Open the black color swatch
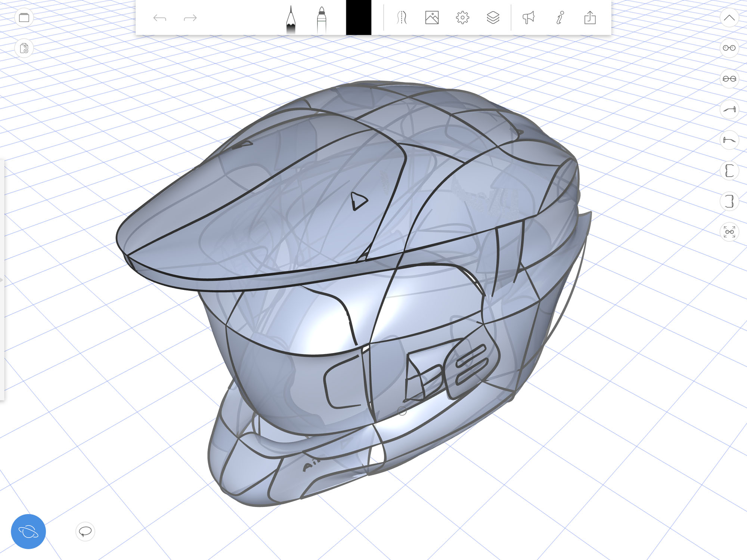The width and height of the screenshot is (747, 560). click(x=359, y=18)
